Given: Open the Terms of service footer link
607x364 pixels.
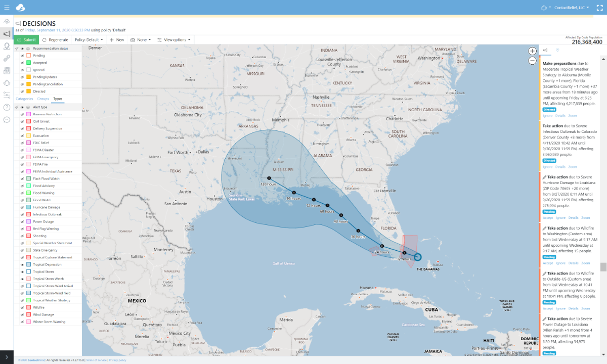Looking at the screenshot, I should point(96,360).
